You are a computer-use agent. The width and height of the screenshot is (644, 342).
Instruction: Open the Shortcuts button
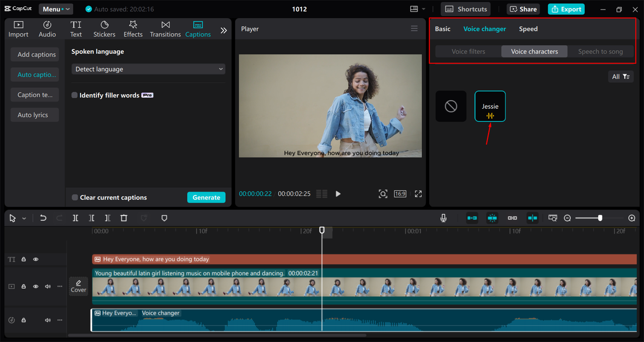466,9
